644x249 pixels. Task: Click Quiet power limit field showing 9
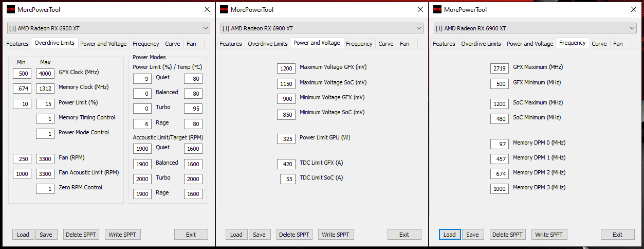(142, 79)
